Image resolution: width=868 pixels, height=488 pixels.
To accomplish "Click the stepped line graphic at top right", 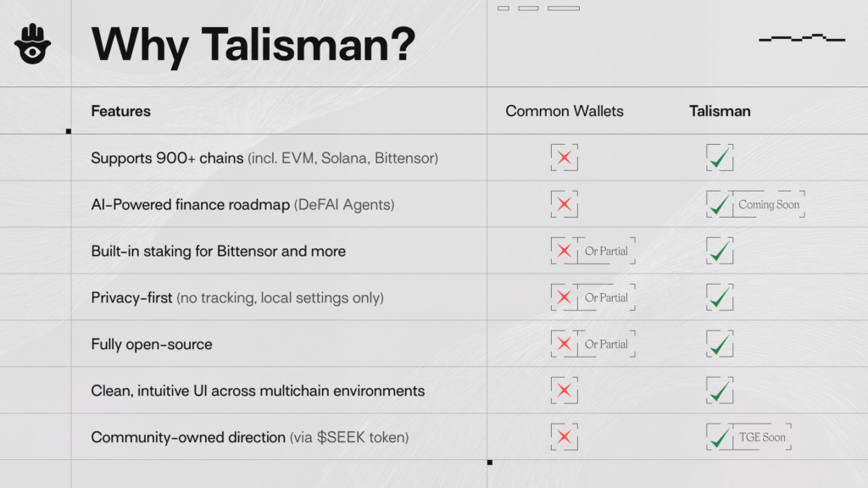I will pos(802,38).
